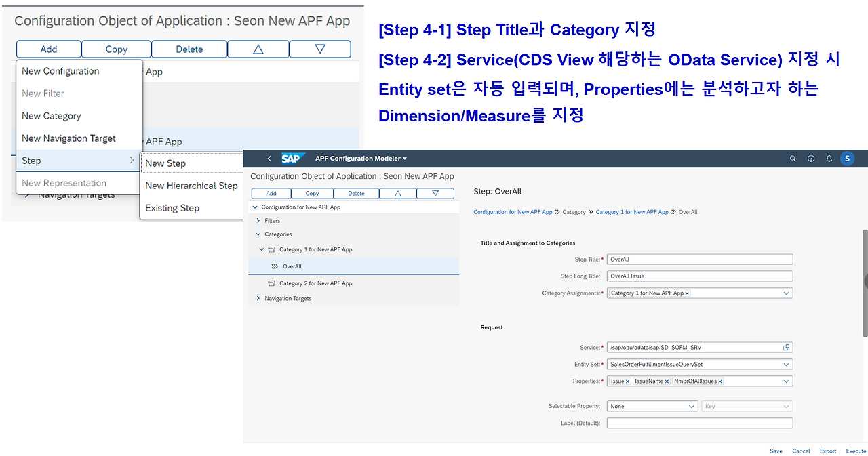Open the Entity Set dropdown
Screen dimensions: 868x456
(787, 364)
